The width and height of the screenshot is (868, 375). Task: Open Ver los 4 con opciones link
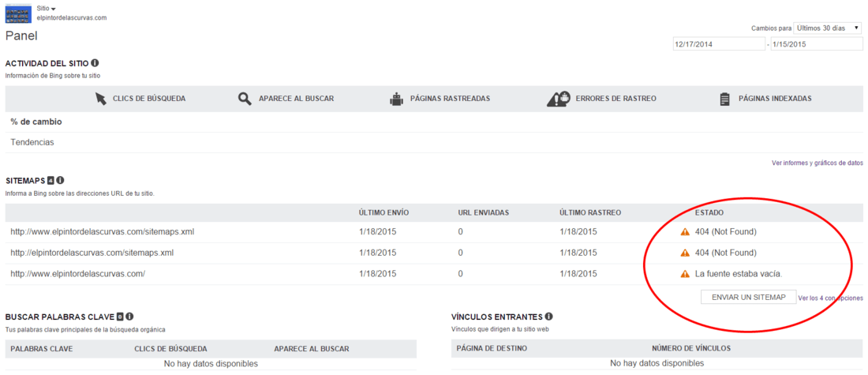point(830,298)
